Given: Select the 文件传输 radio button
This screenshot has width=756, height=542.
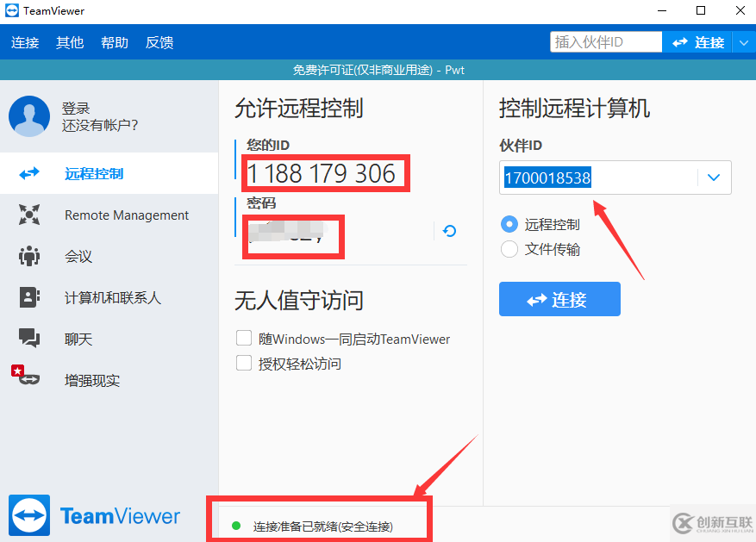Looking at the screenshot, I should [x=509, y=249].
